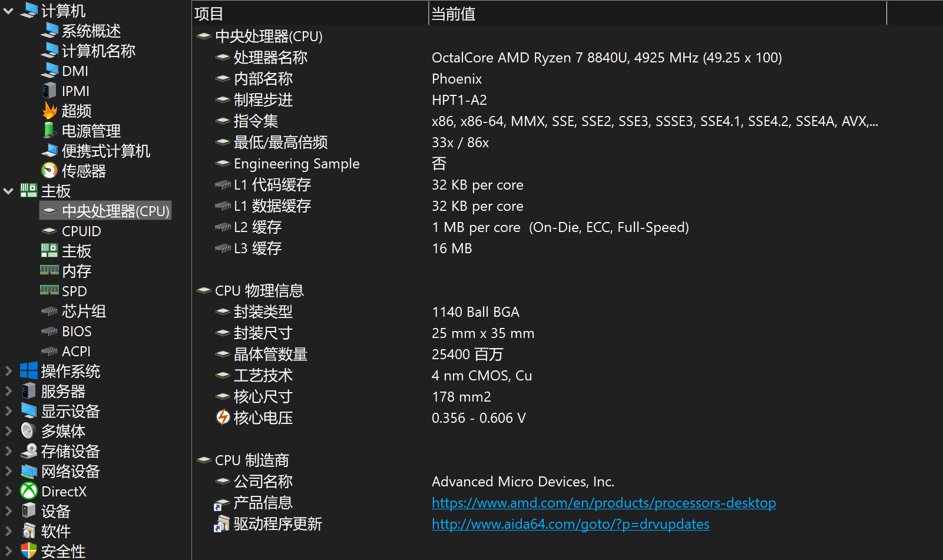Image resolution: width=943 pixels, height=560 pixels.
Task: Open the aida64 drvupdates link
Action: pyautogui.click(x=570, y=524)
